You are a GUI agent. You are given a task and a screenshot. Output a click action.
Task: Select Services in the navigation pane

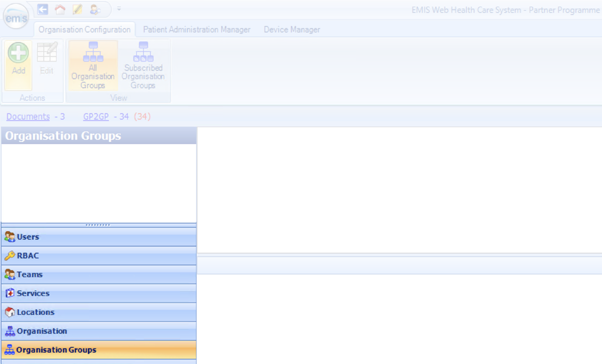(99, 293)
